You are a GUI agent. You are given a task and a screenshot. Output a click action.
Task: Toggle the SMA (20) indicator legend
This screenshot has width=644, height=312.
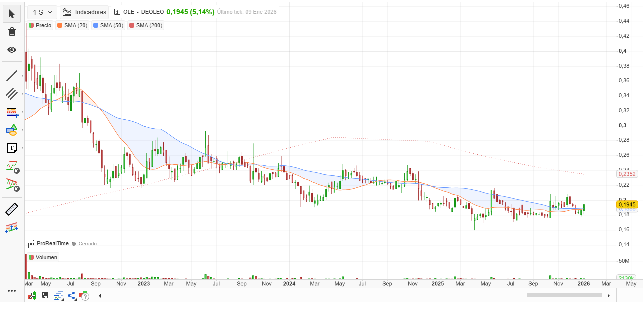pos(72,25)
